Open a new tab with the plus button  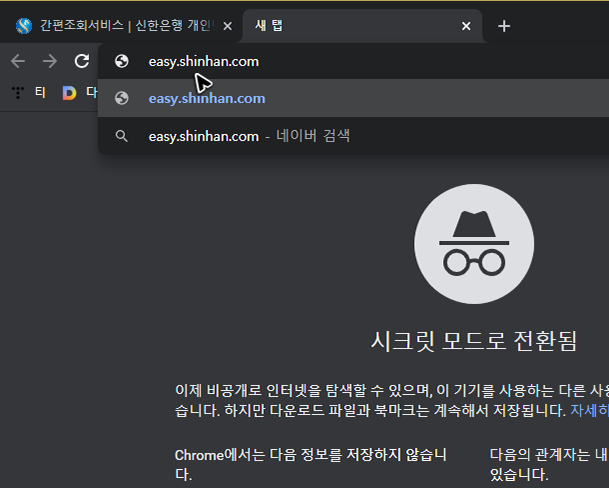tap(504, 26)
